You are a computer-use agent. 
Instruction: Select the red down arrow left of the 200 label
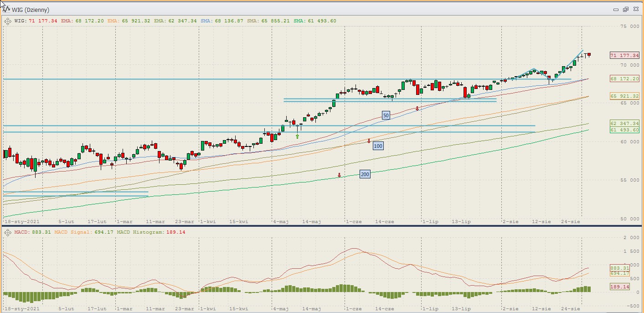[339, 175]
